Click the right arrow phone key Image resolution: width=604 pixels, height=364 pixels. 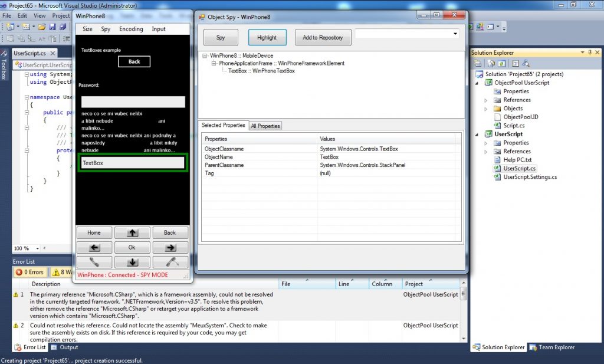(x=170, y=247)
